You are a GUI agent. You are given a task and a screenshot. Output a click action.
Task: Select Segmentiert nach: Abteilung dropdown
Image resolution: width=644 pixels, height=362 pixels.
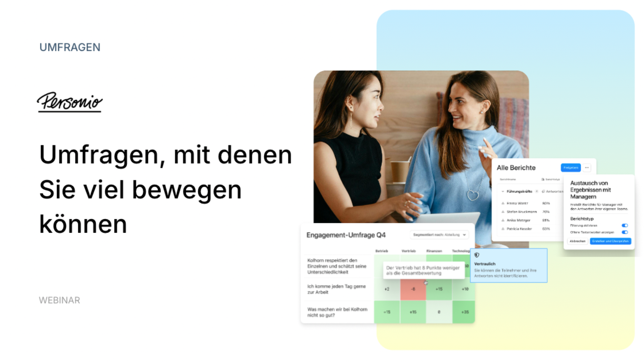pos(438,235)
